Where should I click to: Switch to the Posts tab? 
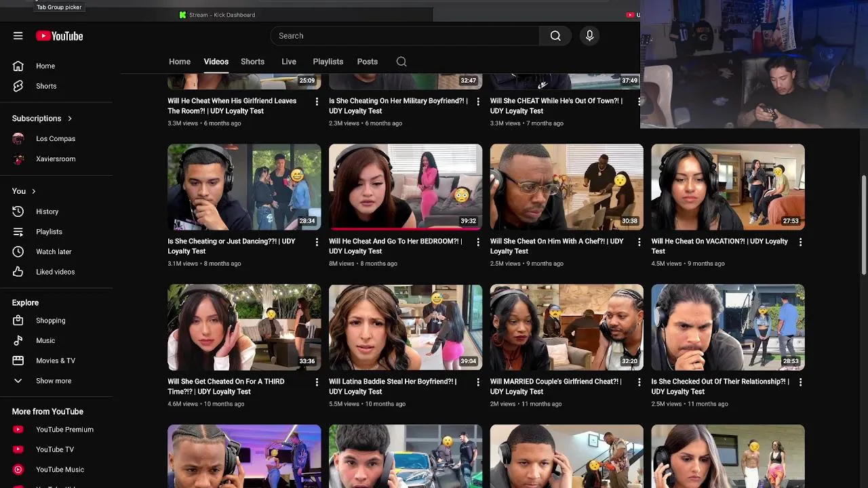tap(368, 62)
